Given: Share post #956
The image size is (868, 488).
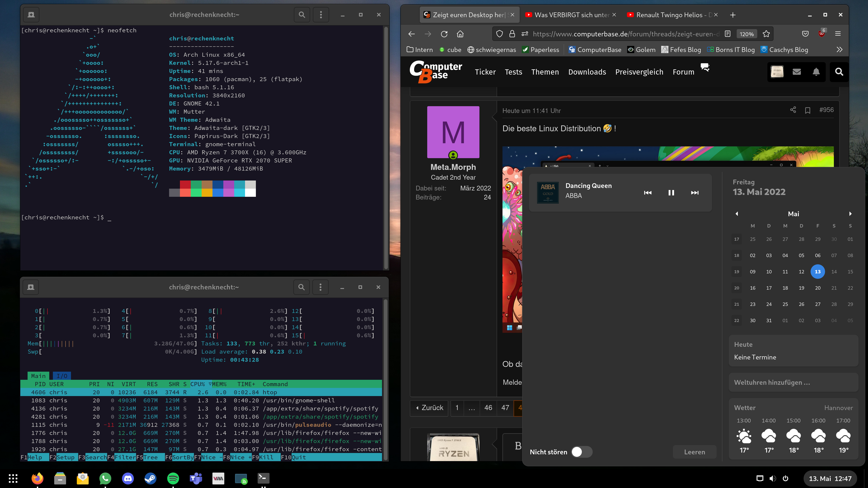Looking at the screenshot, I should tap(793, 110).
